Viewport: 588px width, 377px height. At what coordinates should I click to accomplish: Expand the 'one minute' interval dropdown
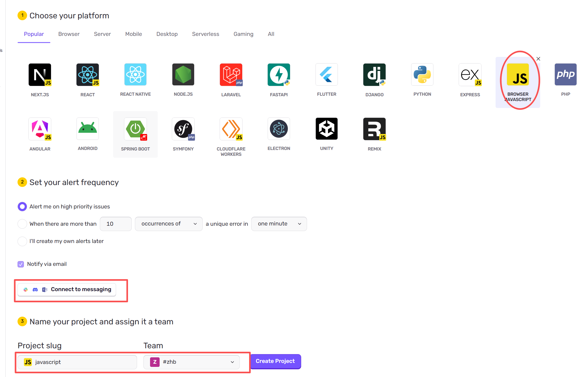pyautogui.click(x=279, y=224)
